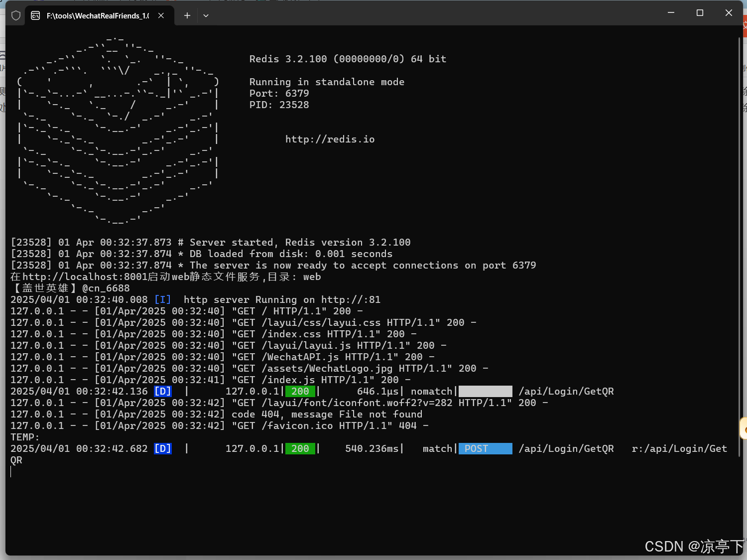This screenshot has width=747, height=560.
Task: Open the new tab profile dropdown chevron
Action: [206, 15]
